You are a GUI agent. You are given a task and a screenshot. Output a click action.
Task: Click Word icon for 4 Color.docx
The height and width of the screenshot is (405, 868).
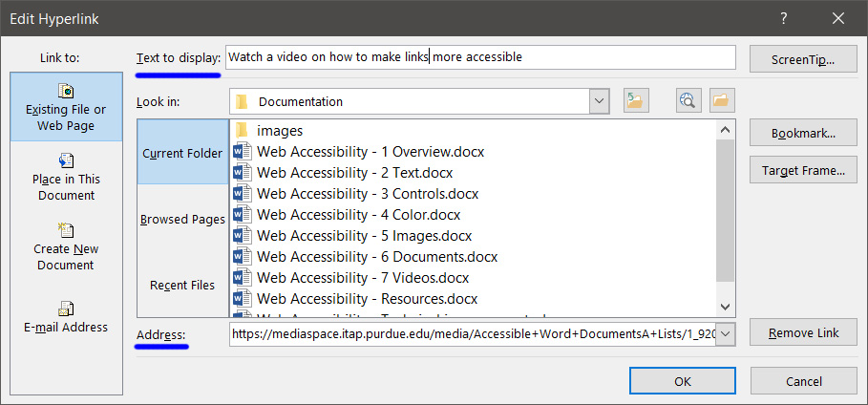tap(243, 214)
